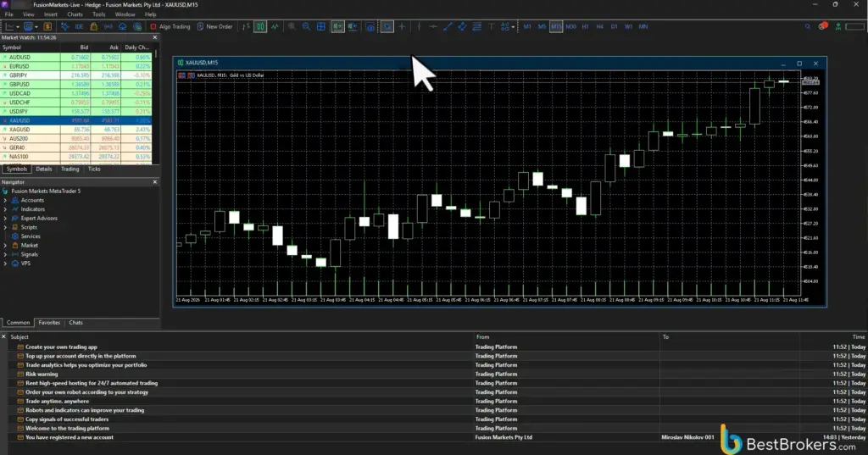Viewport: 868px width, 455px height.
Task: Select the crosshair tool
Action: 402,26
